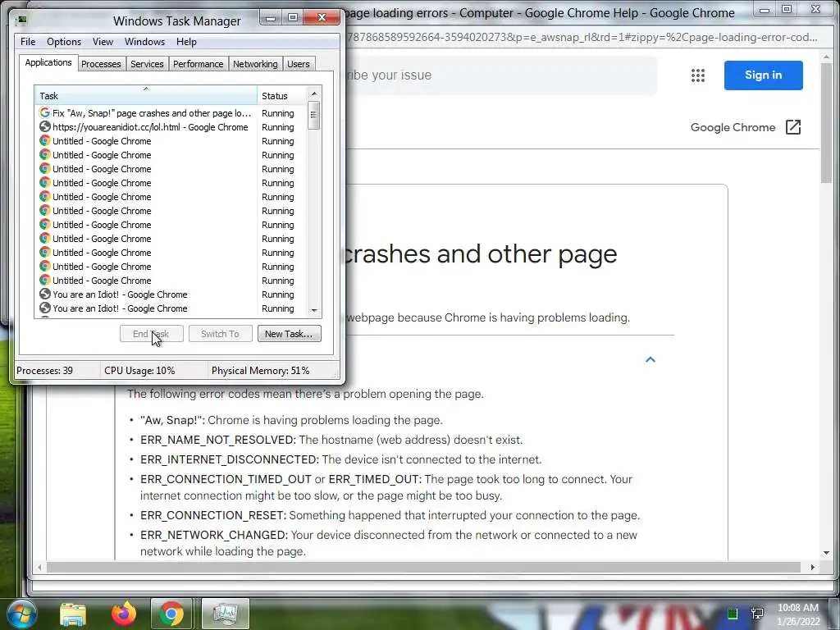Click the task list scroll down arrow
This screenshot has height=630, width=840.
(x=314, y=311)
